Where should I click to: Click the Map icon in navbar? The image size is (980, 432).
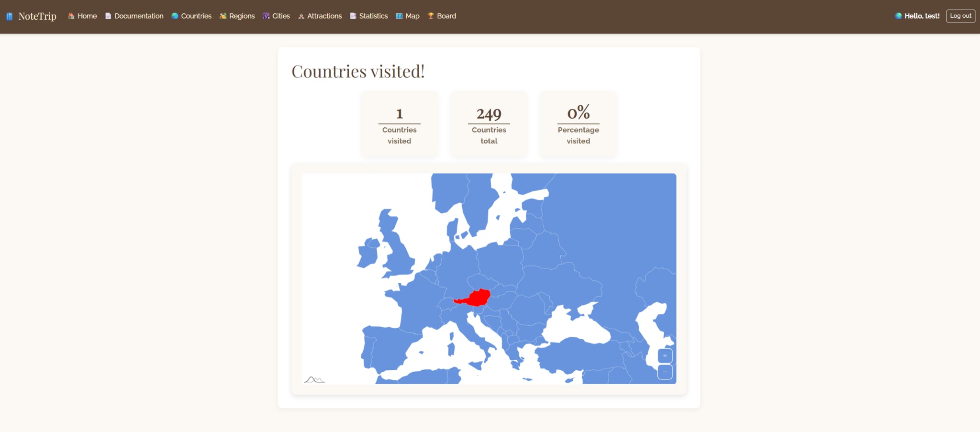click(399, 16)
